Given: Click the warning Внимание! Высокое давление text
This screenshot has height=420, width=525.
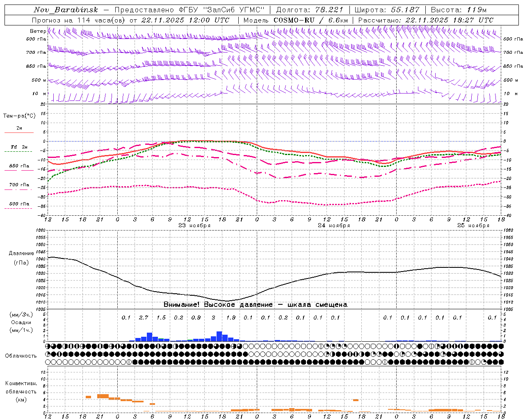Looking at the screenshot, I should pyautogui.click(x=218, y=305).
